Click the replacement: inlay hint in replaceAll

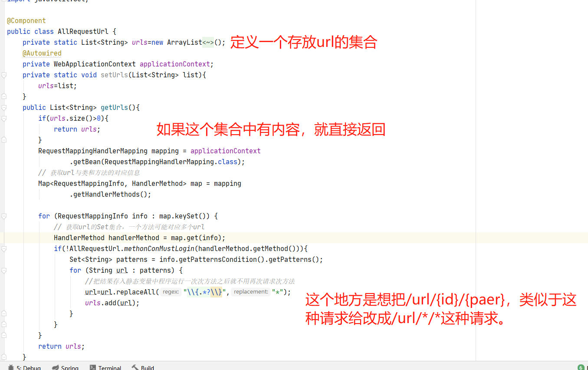251,292
